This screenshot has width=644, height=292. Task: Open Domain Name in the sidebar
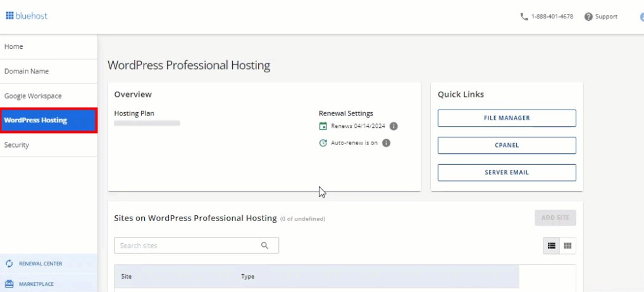27,72
